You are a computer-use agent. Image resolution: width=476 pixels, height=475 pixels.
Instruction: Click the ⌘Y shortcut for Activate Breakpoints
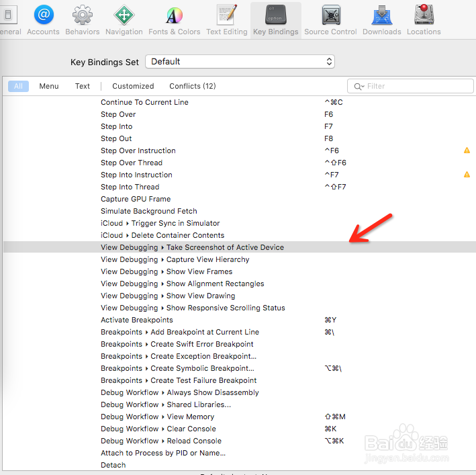point(330,320)
